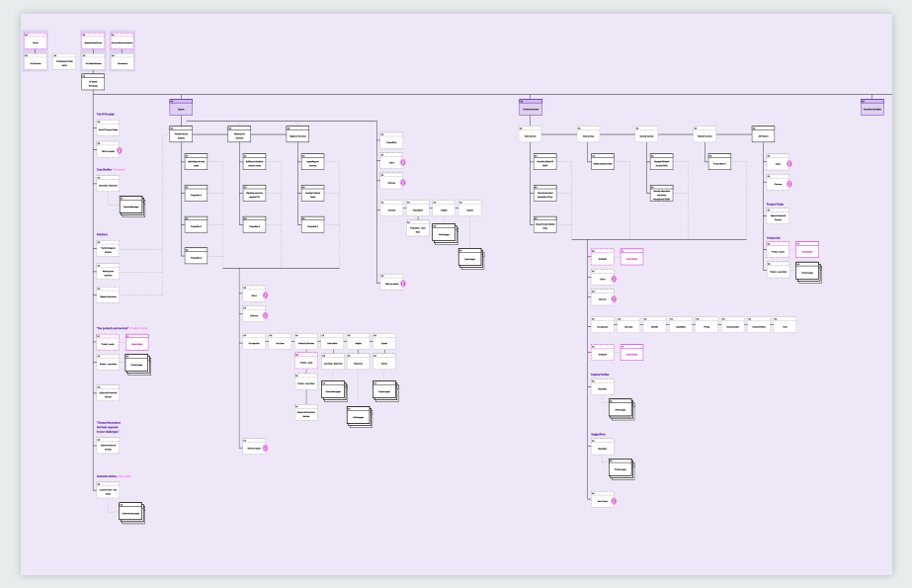Viewport: 912px width, 588px height.
Task: Select the Customer stories heading label
Action: coord(107,475)
